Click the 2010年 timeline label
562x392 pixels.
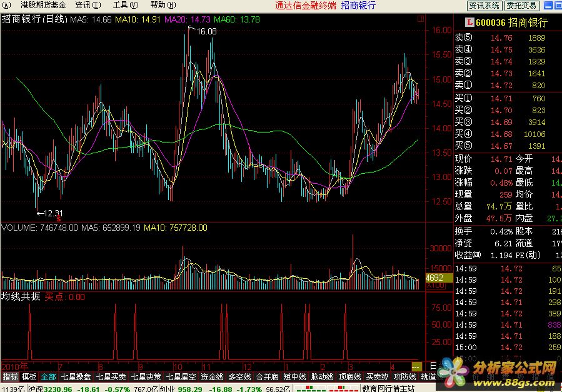(14, 366)
